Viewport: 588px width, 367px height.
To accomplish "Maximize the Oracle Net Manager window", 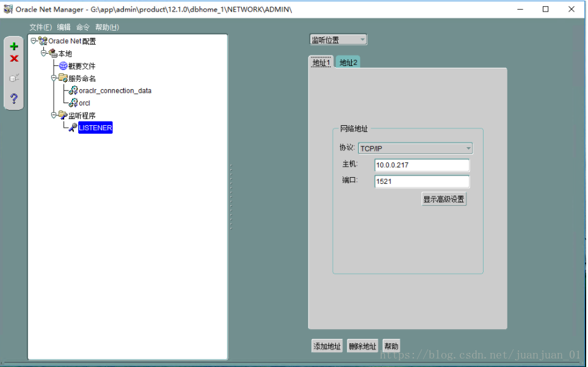I will click(546, 9).
